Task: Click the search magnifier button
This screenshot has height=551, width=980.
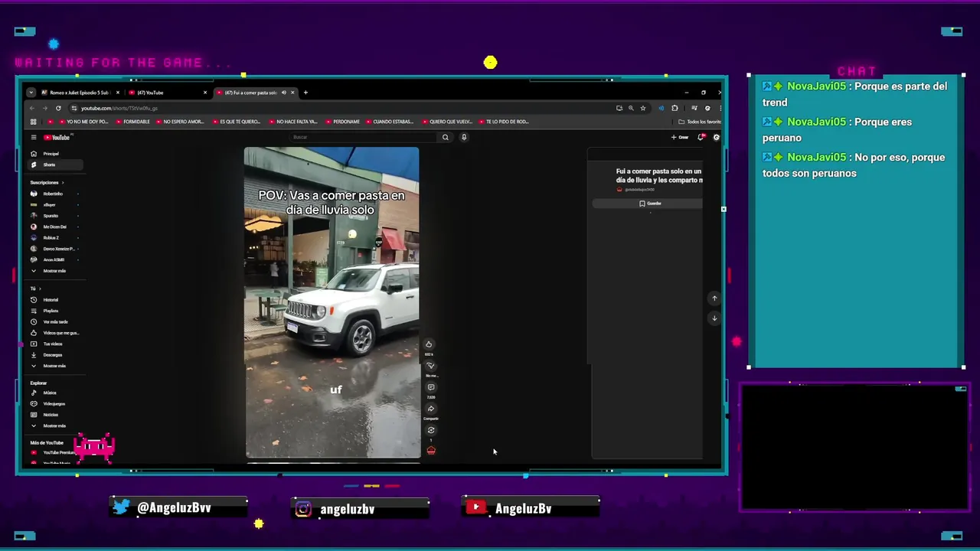Action: [445, 137]
